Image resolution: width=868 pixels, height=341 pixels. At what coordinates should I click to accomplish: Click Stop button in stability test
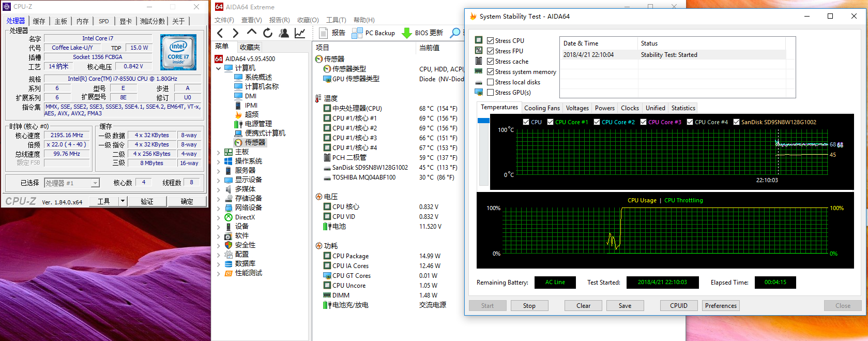click(529, 306)
